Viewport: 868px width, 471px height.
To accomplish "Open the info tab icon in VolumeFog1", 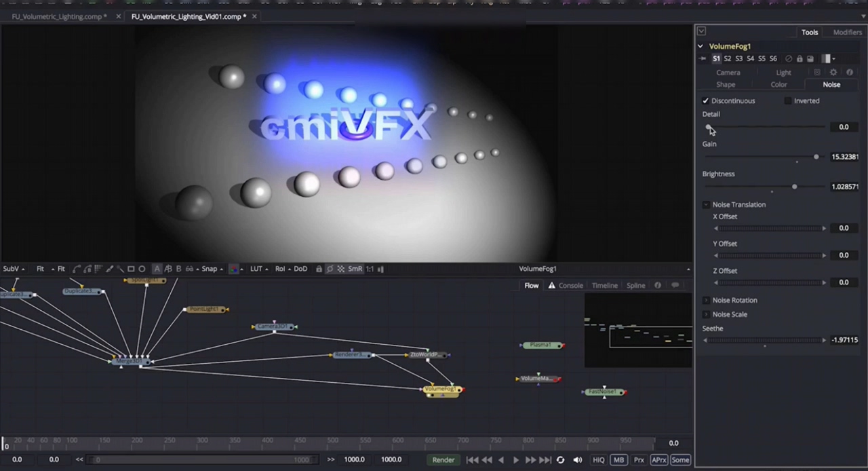I will [x=850, y=73].
